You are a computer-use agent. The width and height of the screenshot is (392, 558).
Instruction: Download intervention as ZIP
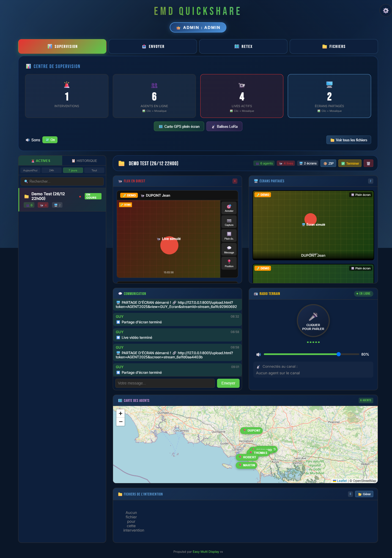click(328, 163)
